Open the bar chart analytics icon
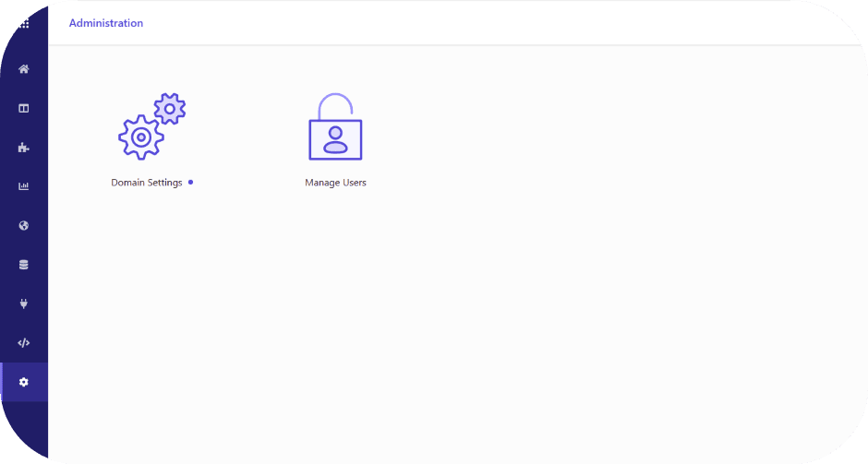 [23, 186]
